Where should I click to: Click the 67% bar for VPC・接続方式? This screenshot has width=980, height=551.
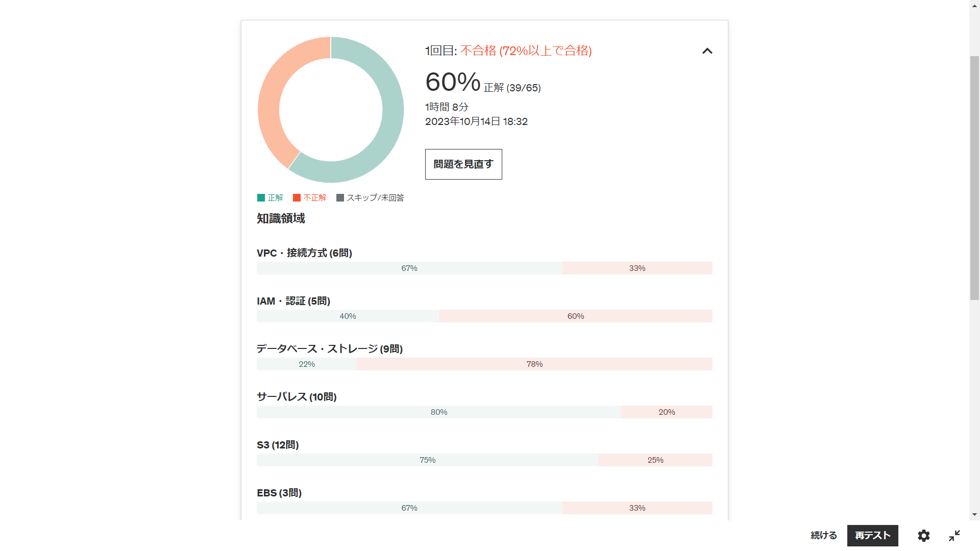coord(409,268)
